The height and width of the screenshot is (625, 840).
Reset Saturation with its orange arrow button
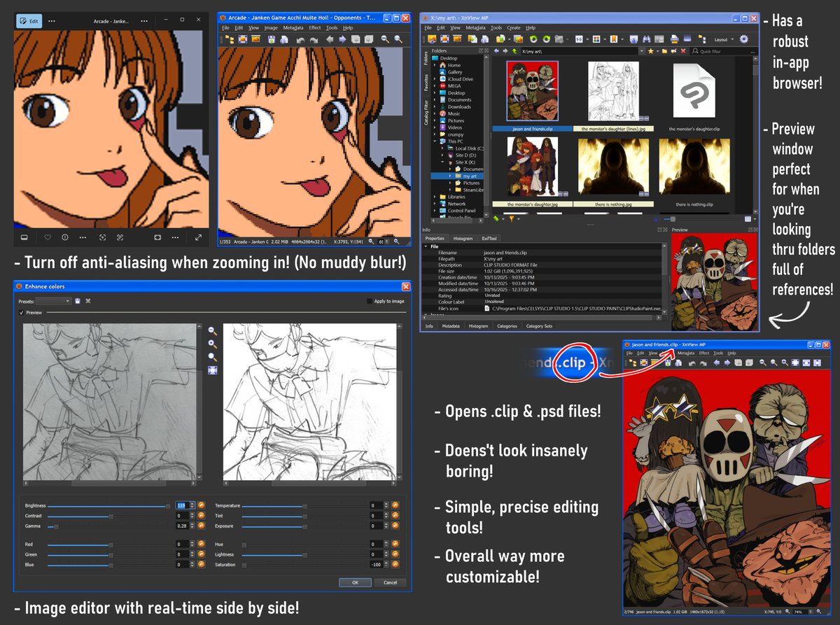pos(395,565)
